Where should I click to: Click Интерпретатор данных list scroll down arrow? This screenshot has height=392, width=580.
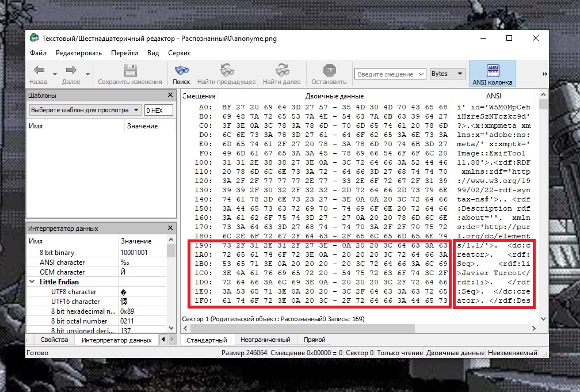coord(171,328)
